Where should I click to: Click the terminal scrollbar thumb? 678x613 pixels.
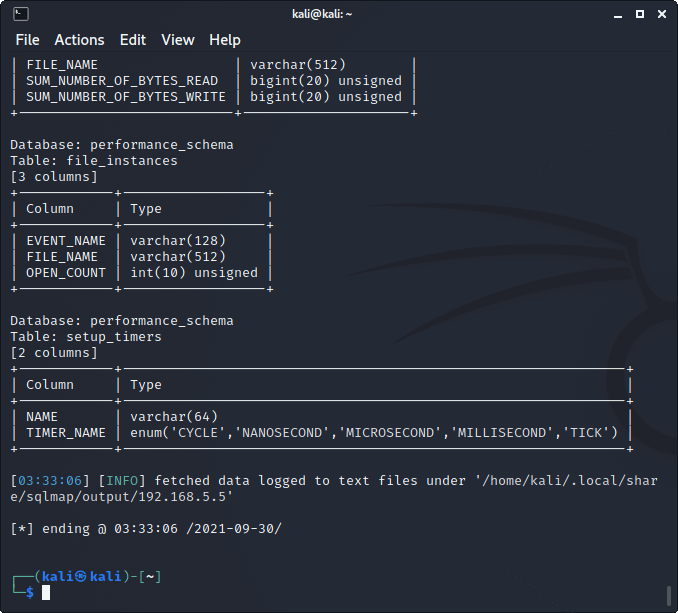[x=668, y=596]
